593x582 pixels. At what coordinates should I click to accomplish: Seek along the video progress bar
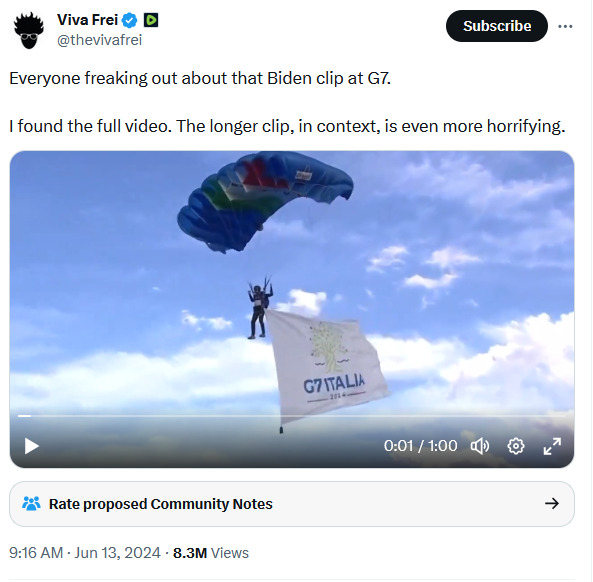pos(292,416)
